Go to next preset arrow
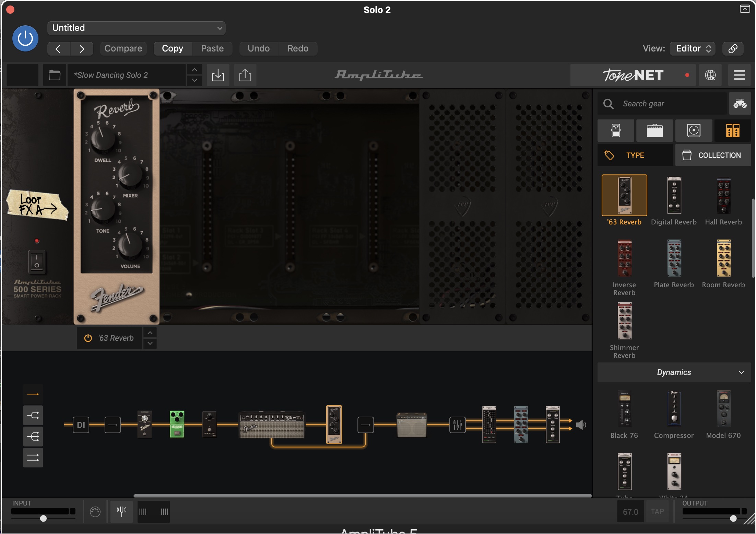The image size is (756, 534). 82,49
